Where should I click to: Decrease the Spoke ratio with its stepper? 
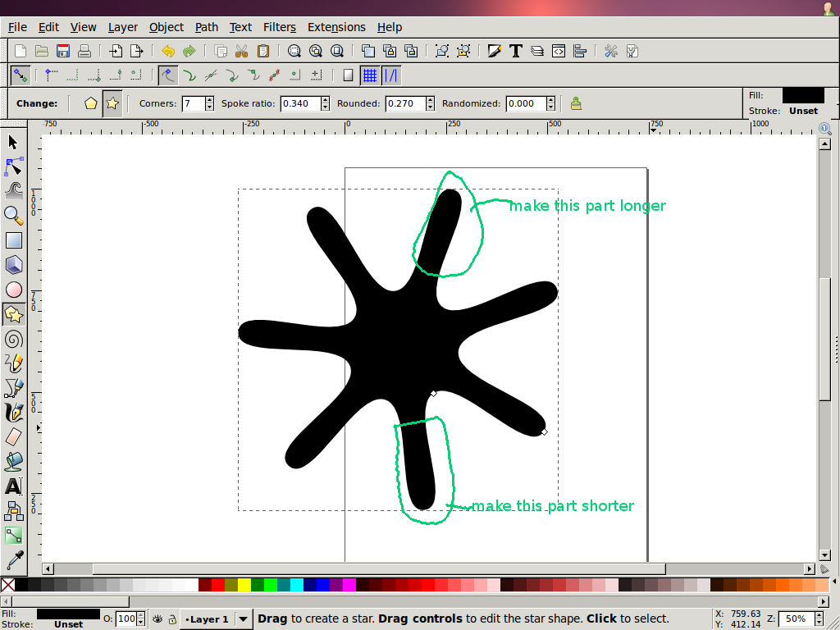tap(326, 107)
